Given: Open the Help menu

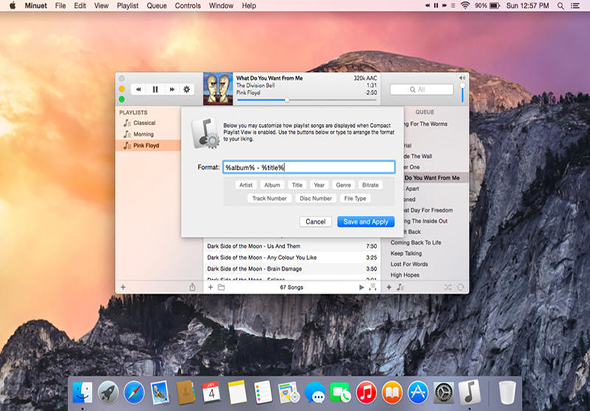Looking at the screenshot, I should [249, 6].
